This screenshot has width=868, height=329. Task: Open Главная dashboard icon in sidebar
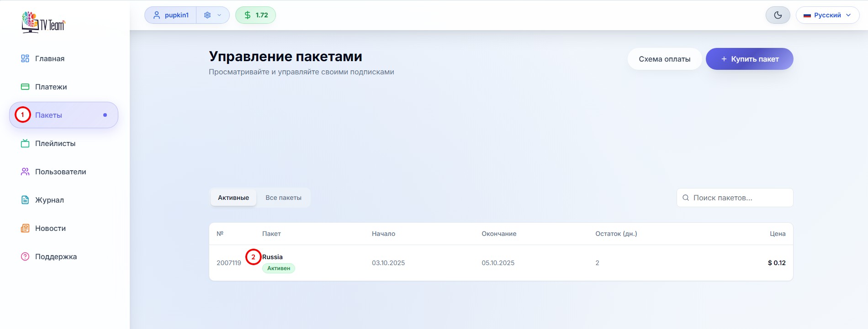25,58
